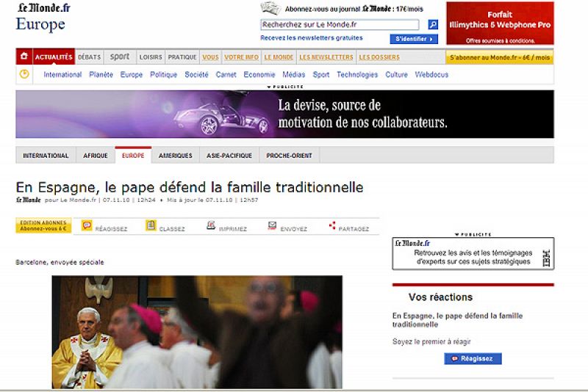Click the newspaper icon beside Abonnez-vous
588x392 pixels.
(270, 8)
